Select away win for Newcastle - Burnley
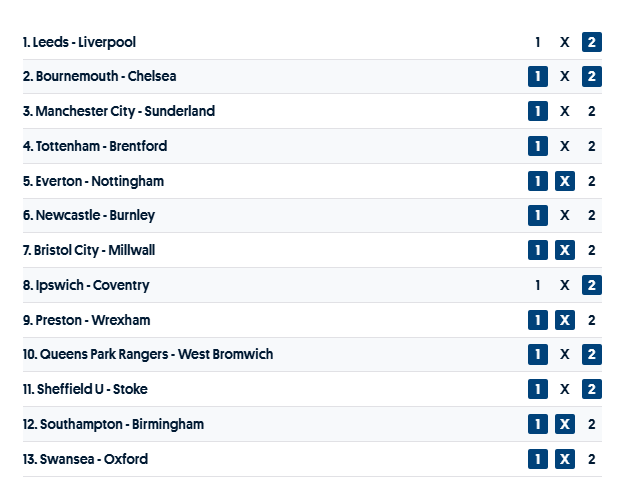620x484 pixels. pyautogui.click(x=592, y=215)
